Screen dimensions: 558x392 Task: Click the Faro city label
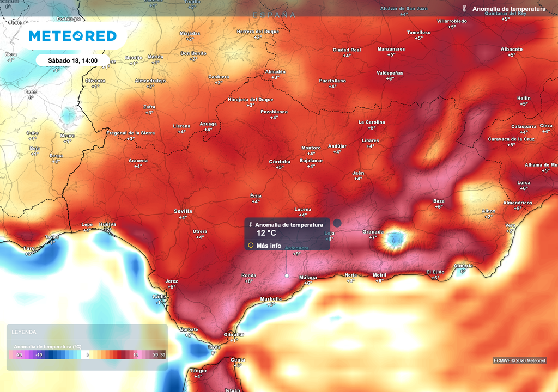29,248
